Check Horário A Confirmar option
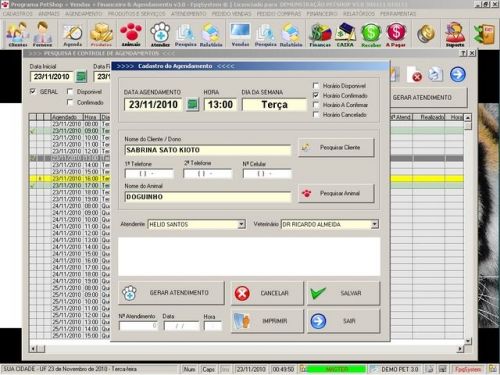Image resolution: width=500 pixels, height=375 pixels. [x=316, y=105]
